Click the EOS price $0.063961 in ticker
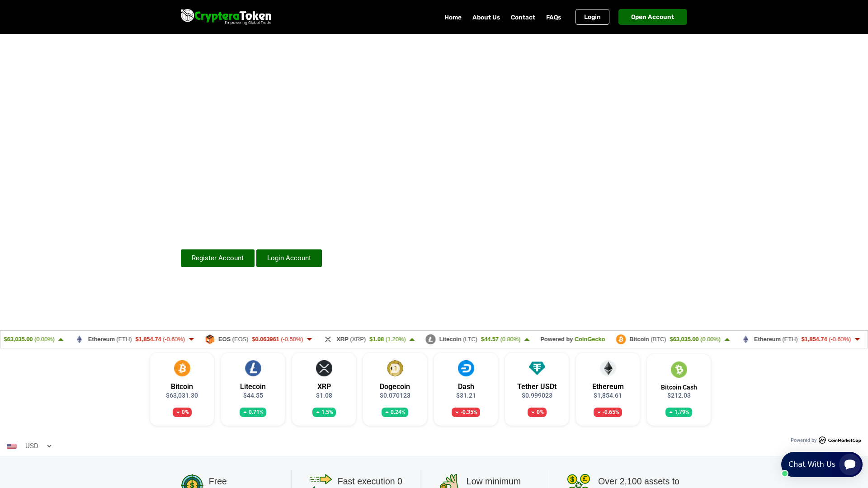The image size is (868, 488). (265, 339)
